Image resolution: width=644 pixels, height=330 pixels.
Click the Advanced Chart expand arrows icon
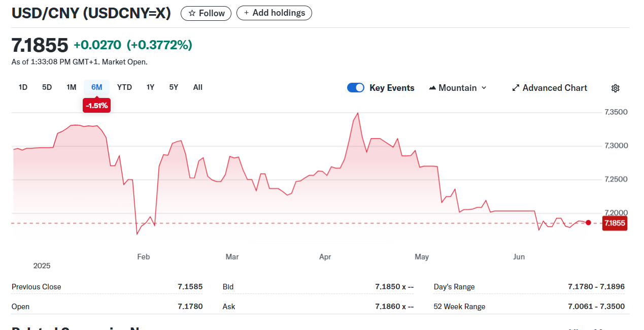click(516, 88)
